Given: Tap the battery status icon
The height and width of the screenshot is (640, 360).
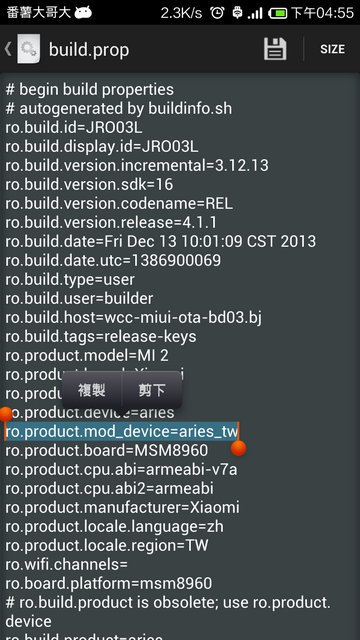Looking at the screenshot, I should coord(278,13).
